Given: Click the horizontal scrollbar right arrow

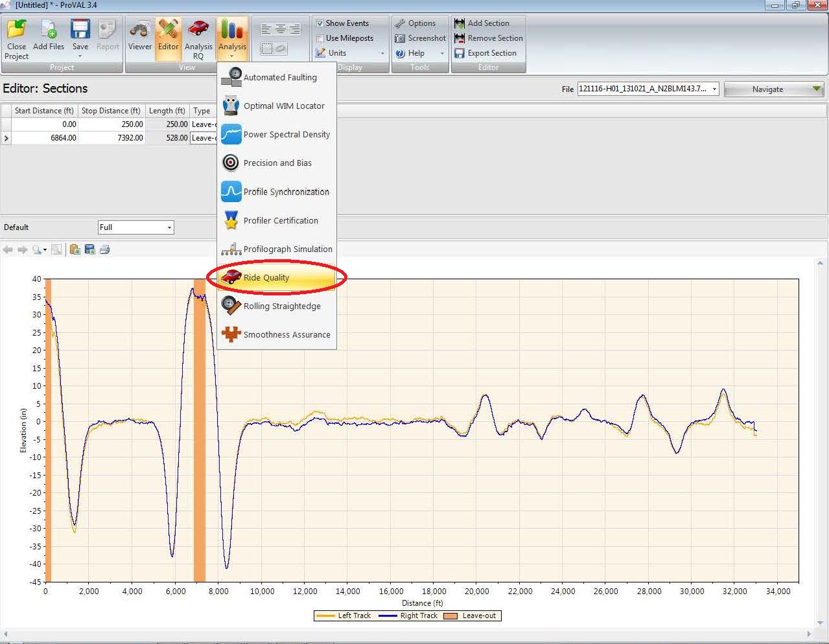Looking at the screenshot, I should point(809,634).
